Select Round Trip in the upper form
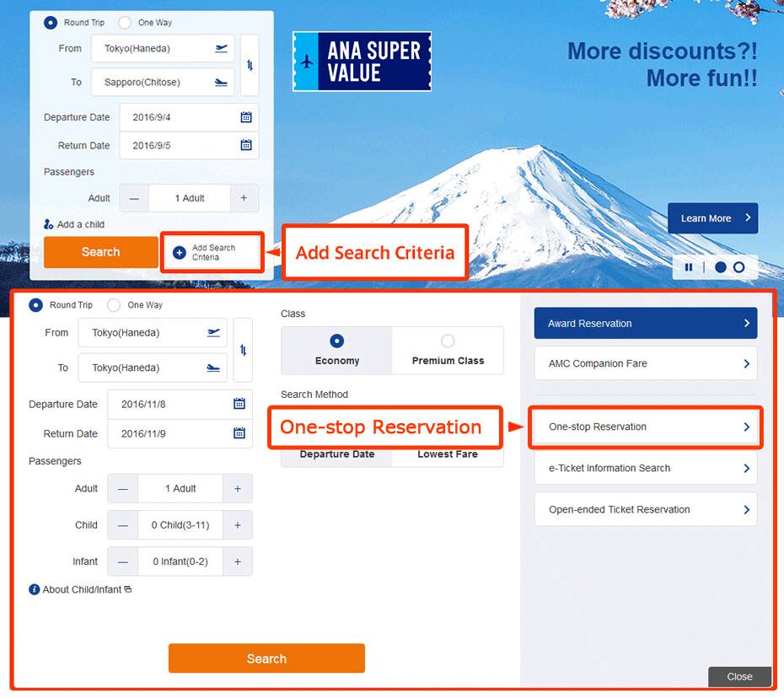 [x=51, y=23]
